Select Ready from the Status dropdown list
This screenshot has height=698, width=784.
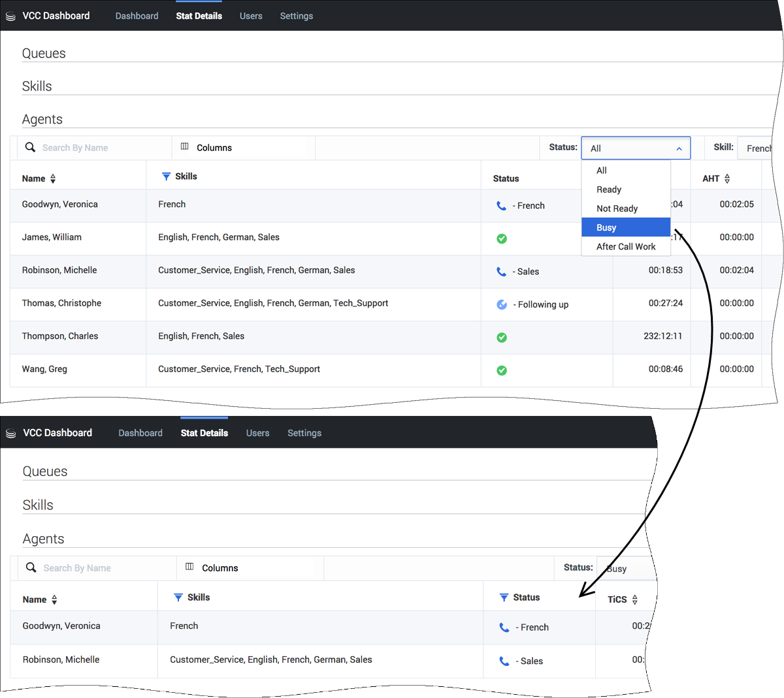pyautogui.click(x=609, y=189)
